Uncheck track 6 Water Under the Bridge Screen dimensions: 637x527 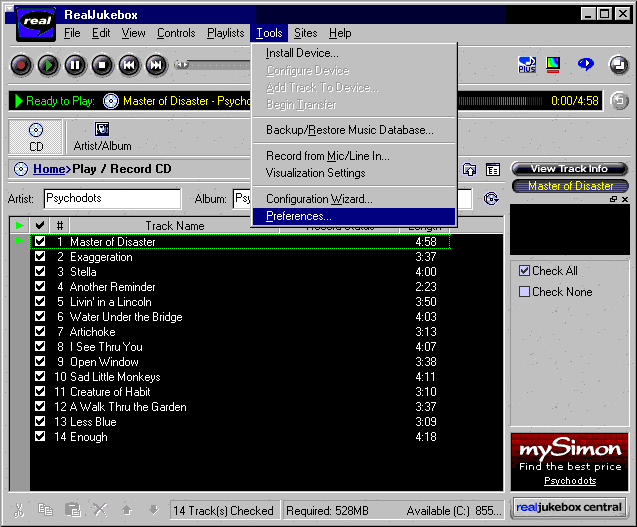(40, 317)
